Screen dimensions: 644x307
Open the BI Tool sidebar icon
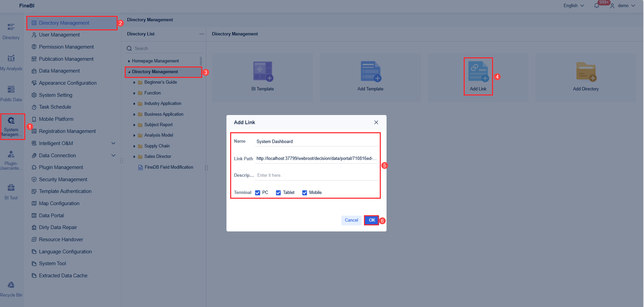pos(11,188)
